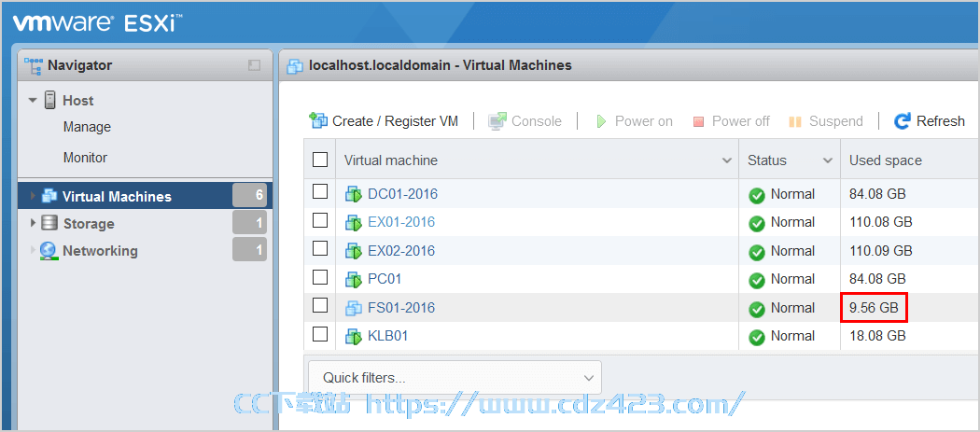
Task: Click the 110.09 GB used space cell
Action: [881, 251]
